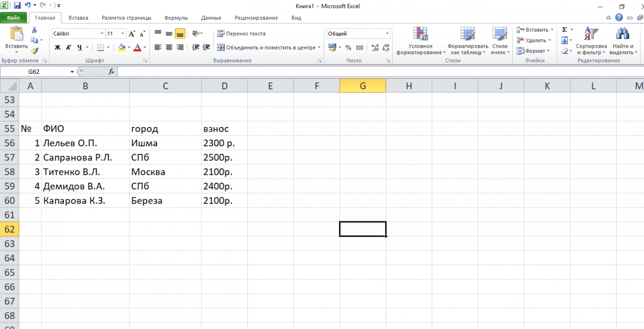Open Условное форматирование icon
The width and height of the screenshot is (644, 329).
click(421, 40)
